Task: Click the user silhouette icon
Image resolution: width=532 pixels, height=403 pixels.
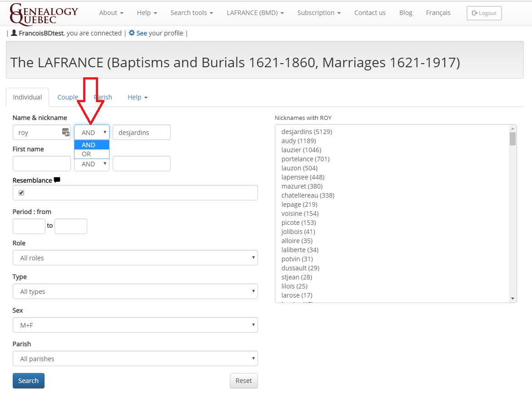Action: coord(14,33)
